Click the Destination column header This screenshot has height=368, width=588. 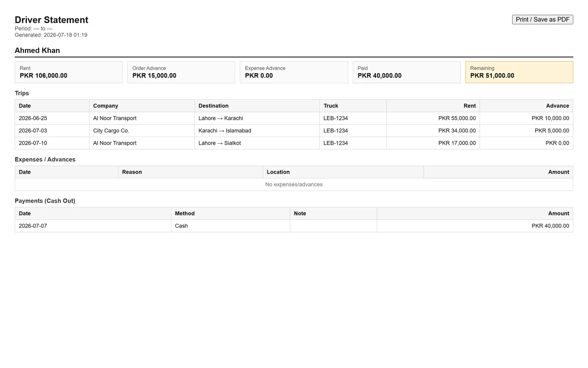(257, 106)
